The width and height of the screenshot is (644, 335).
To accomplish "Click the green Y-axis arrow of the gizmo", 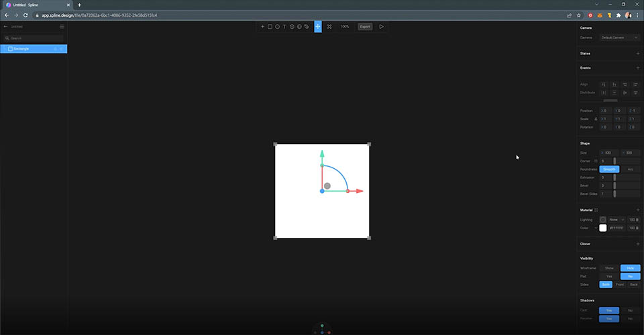I will click(x=322, y=154).
